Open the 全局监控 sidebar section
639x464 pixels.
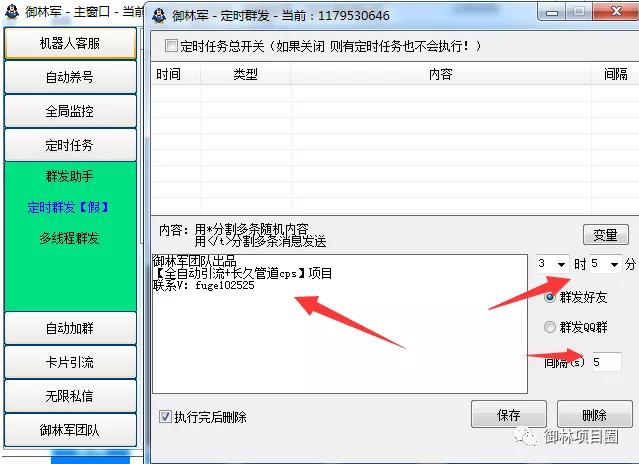tap(69, 111)
